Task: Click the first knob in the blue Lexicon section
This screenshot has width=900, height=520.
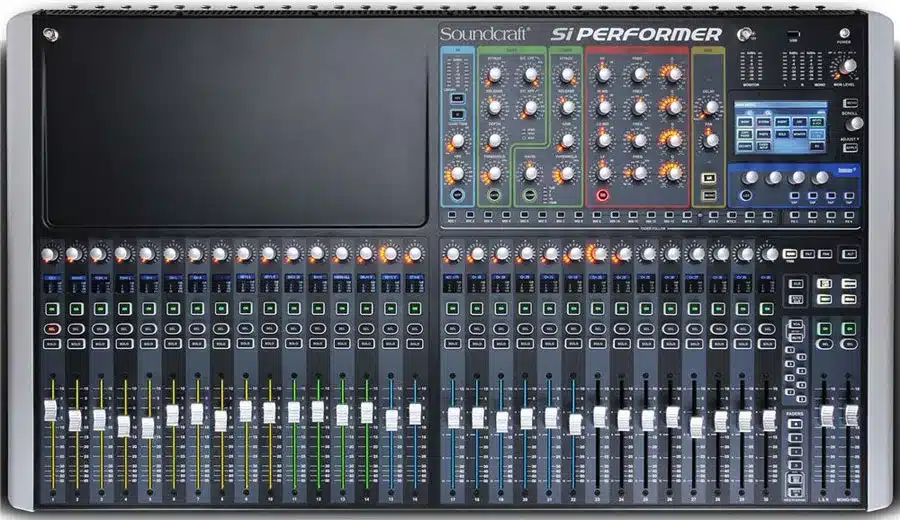Action: click(x=750, y=177)
